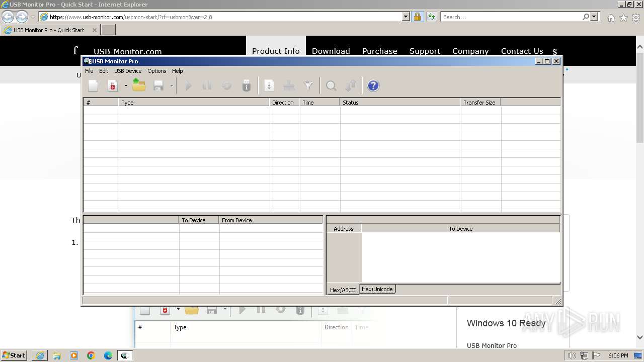
Task: Open IE Tools gear icon
Action: [x=636, y=18]
